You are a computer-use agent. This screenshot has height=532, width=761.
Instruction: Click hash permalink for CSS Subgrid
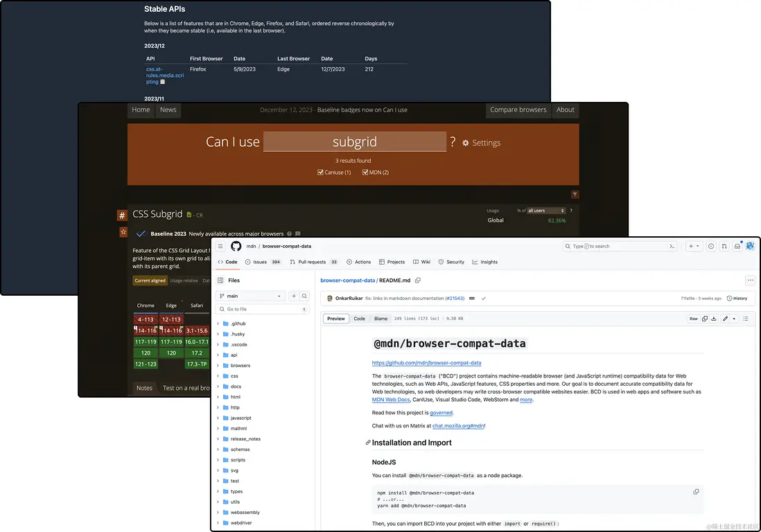click(x=122, y=215)
